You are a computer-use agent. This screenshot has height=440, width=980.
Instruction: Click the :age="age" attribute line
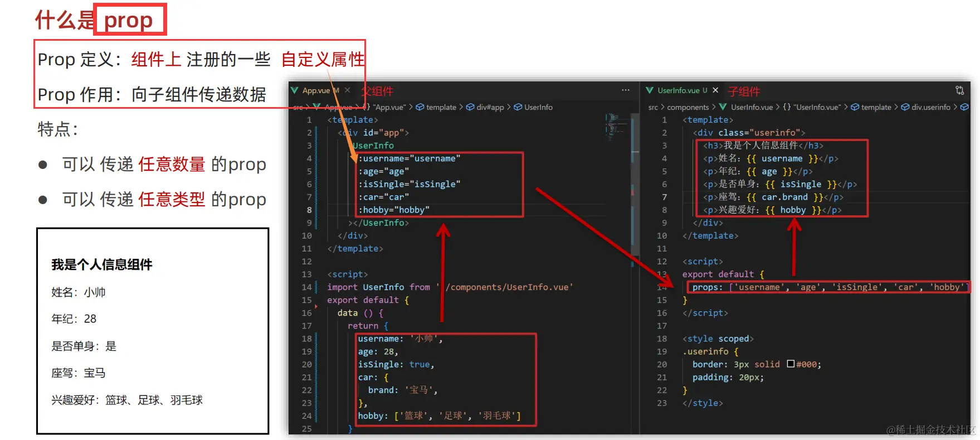[384, 171]
